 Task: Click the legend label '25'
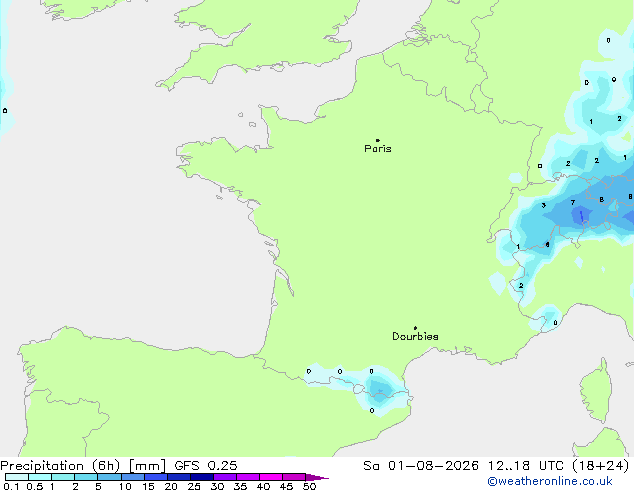pos(194,486)
